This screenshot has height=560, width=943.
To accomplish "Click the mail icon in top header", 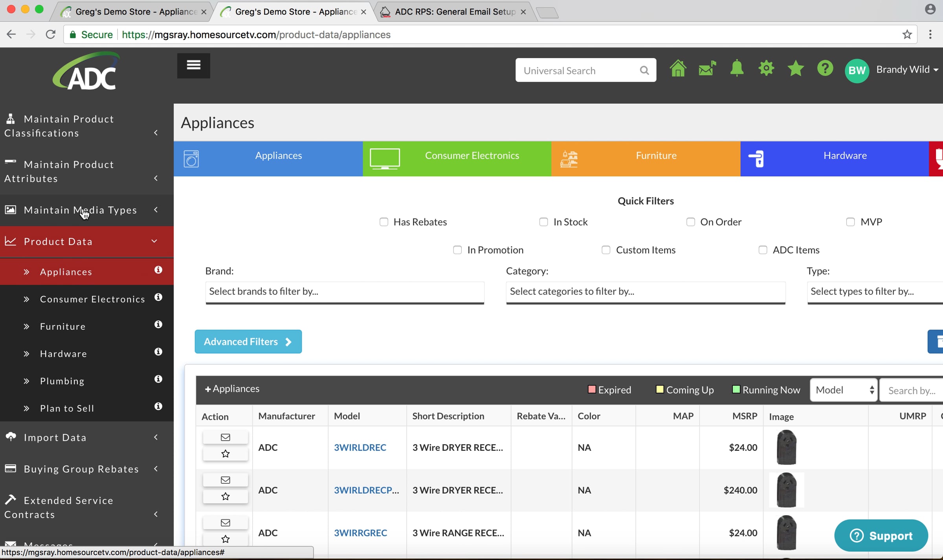I will (707, 69).
